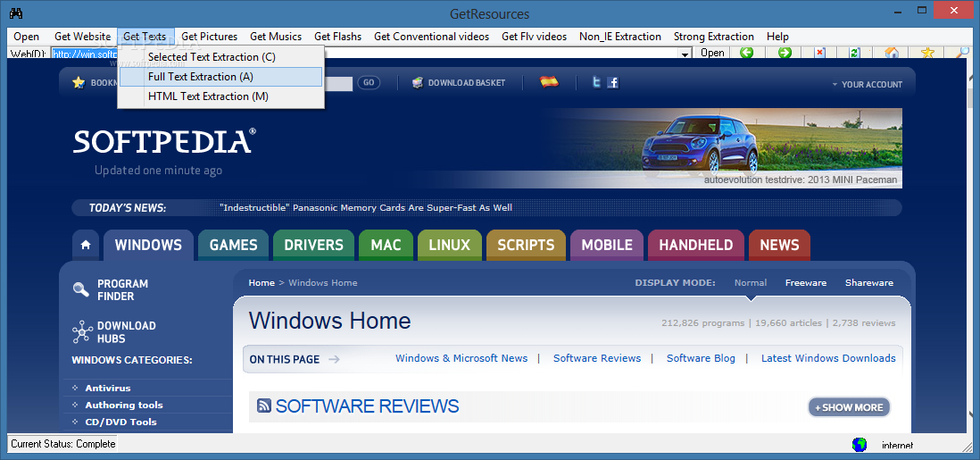
Task: Click the GO search button
Action: tap(369, 82)
